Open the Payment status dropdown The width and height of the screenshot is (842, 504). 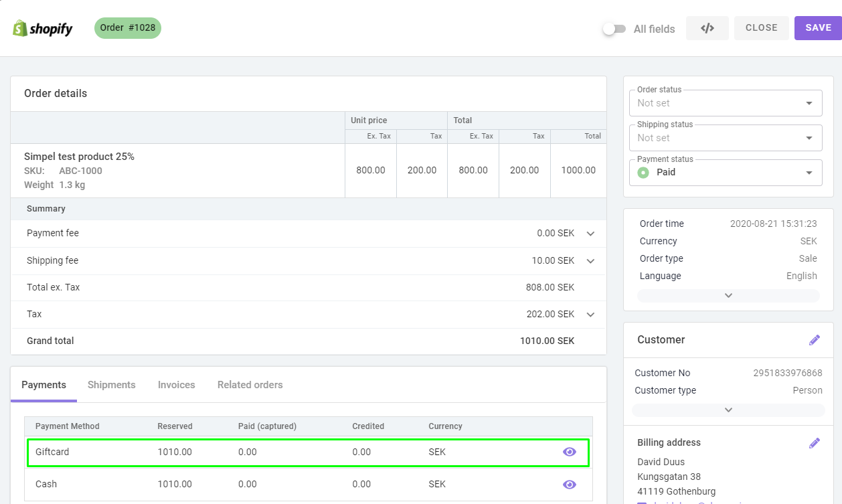tap(726, 173)
